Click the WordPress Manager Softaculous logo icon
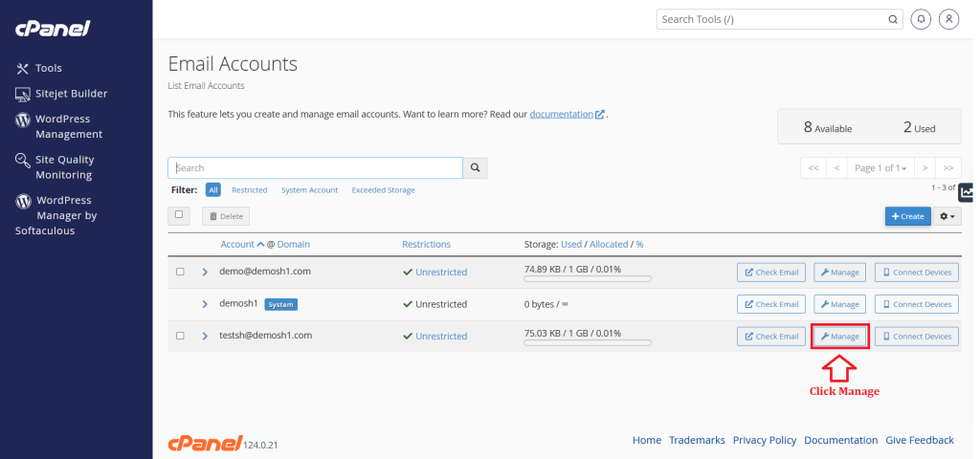This screenshot has height=459, width=980. [23, 201]
